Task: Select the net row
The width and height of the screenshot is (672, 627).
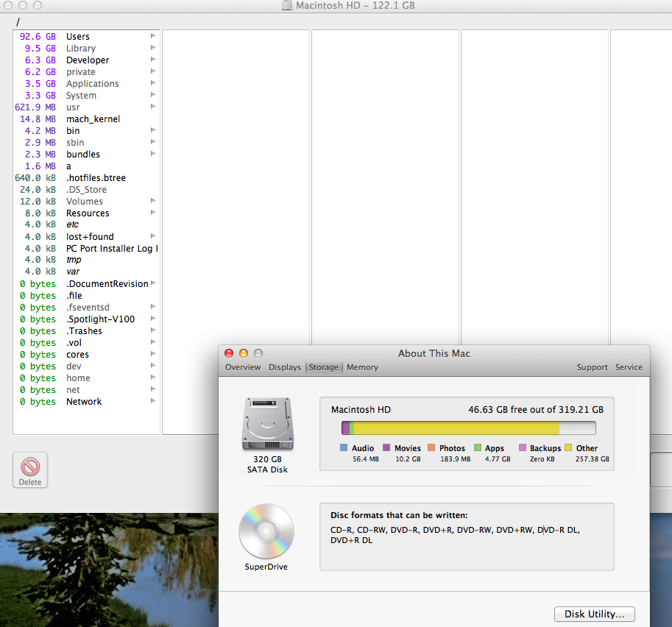Action: [x=87, y=389]
